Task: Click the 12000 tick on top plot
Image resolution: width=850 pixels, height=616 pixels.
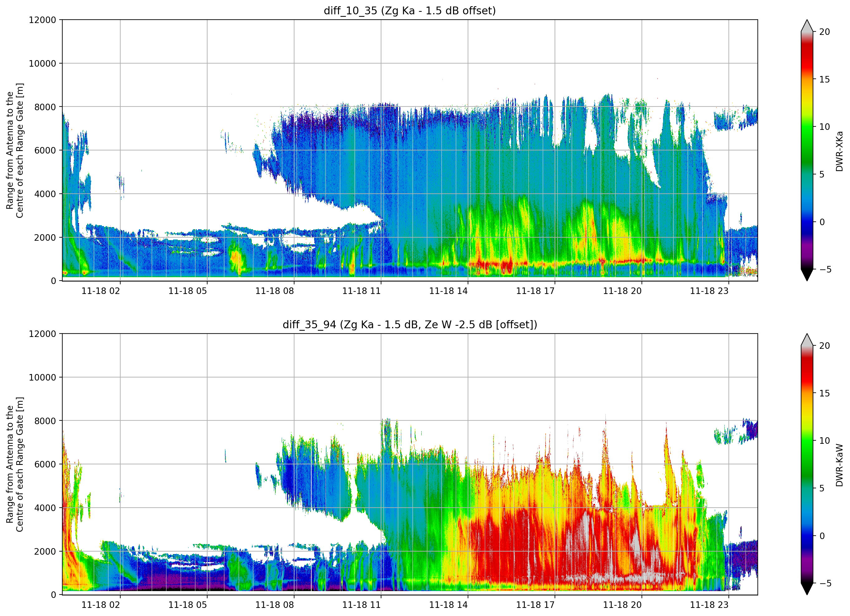Action: (42, 20)
